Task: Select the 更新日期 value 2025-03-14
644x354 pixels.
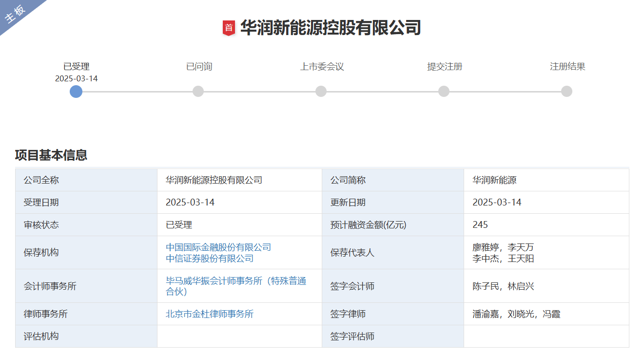Action: pyautogui.click(x=497, y=203)
